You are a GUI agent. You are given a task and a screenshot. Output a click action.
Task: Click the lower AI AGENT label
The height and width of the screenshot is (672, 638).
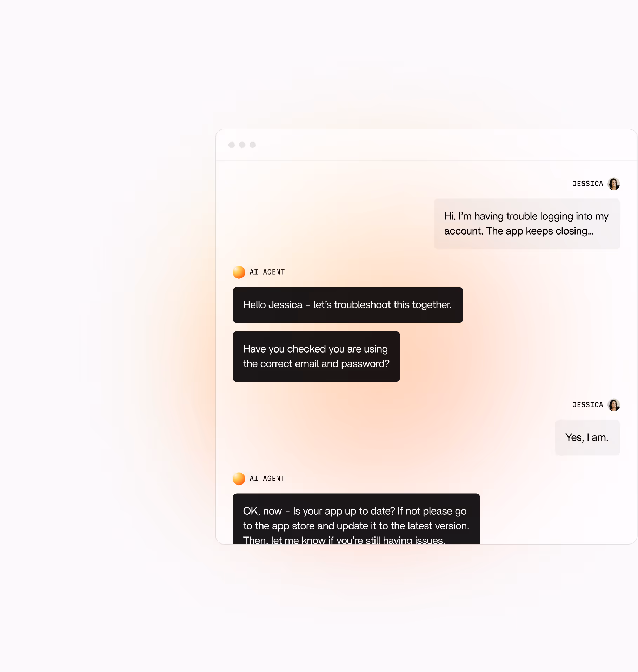point(267,479)
